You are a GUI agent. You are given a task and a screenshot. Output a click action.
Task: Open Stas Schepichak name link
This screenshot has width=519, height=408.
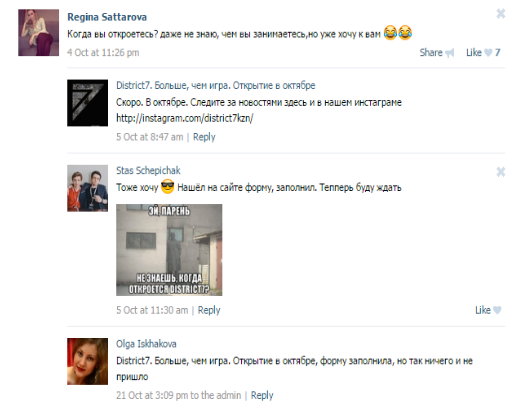click(x=148, y=171)
